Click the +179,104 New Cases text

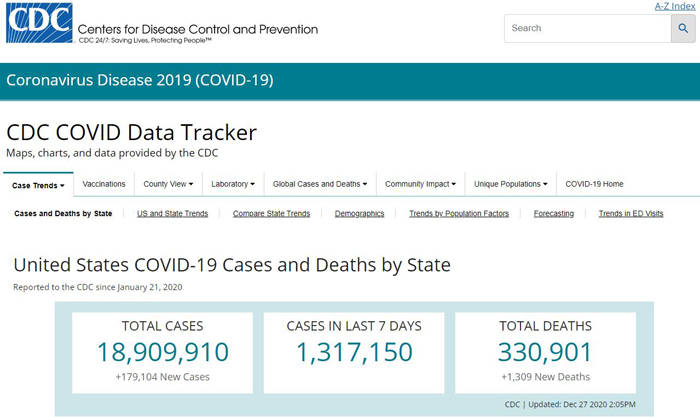point(162,377)
